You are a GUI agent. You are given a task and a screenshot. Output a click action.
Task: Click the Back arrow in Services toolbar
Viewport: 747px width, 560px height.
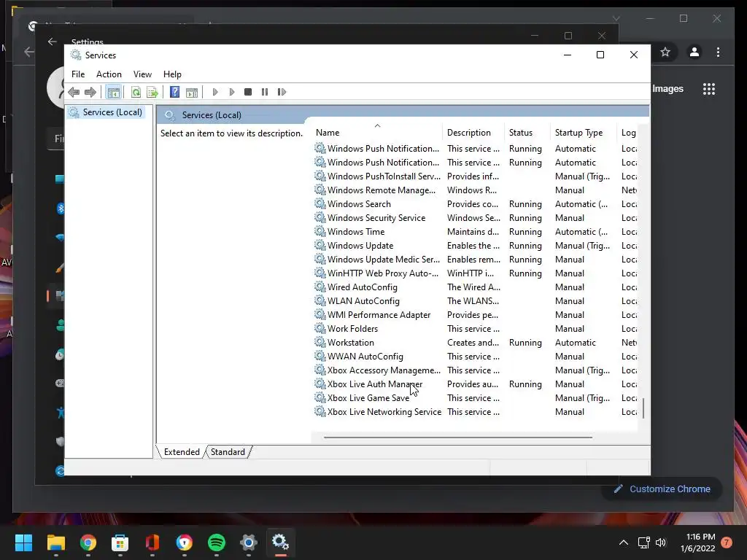(74, 92)
